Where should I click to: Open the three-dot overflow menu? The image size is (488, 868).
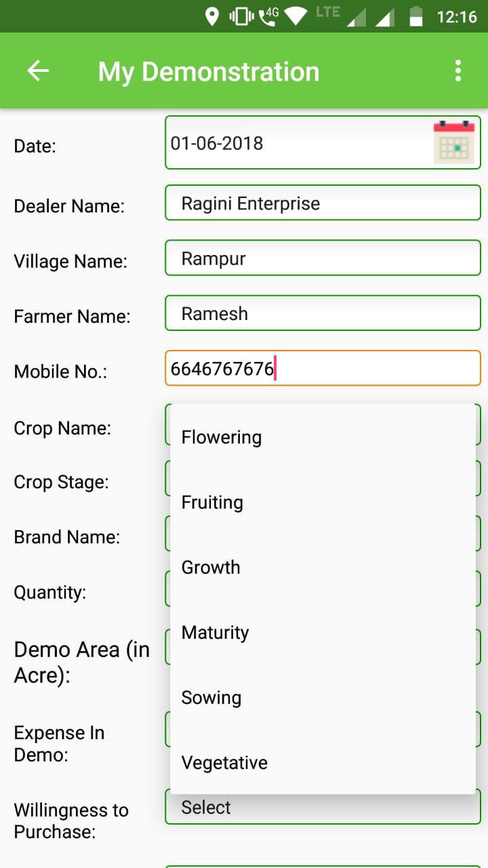point(458,71)
